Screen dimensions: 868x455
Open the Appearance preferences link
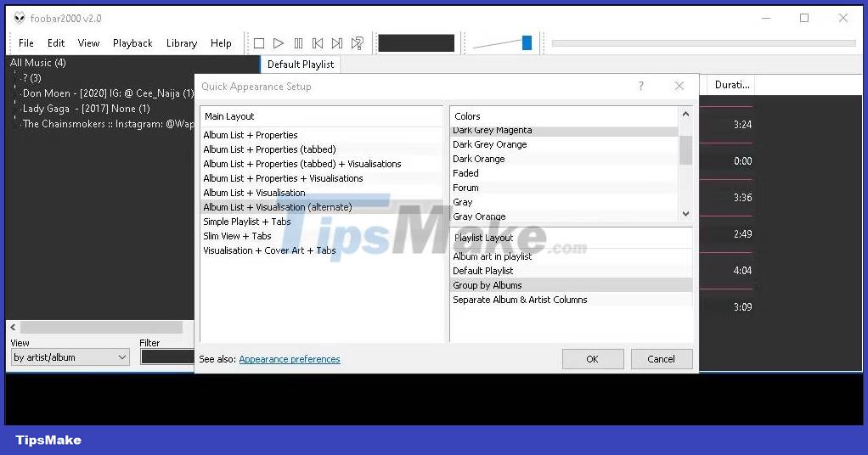click(290, 359)
